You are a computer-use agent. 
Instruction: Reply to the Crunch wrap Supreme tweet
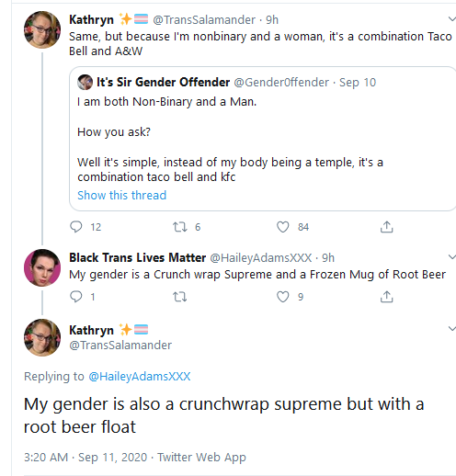[x=76, y=297]
